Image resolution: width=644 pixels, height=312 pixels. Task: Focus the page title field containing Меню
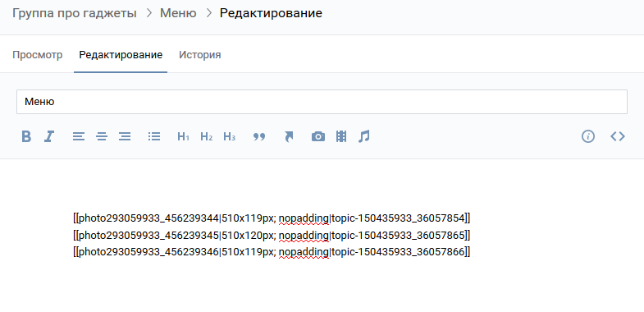(x=322, y=102)
